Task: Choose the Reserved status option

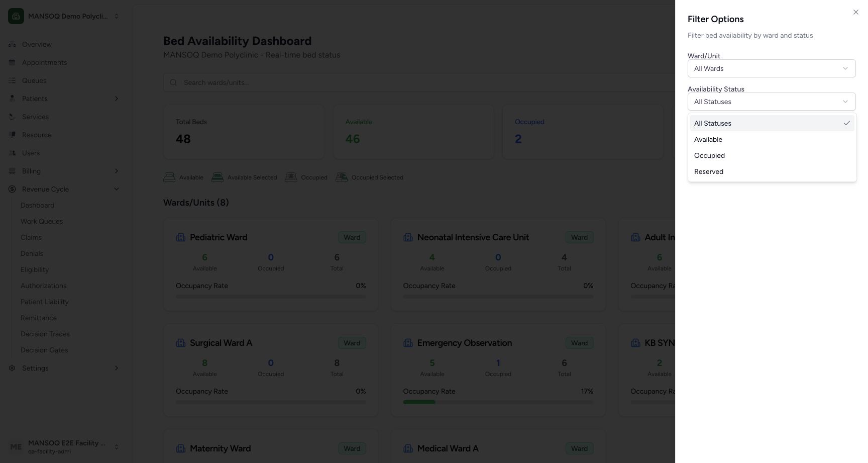Action: (772, 171)
